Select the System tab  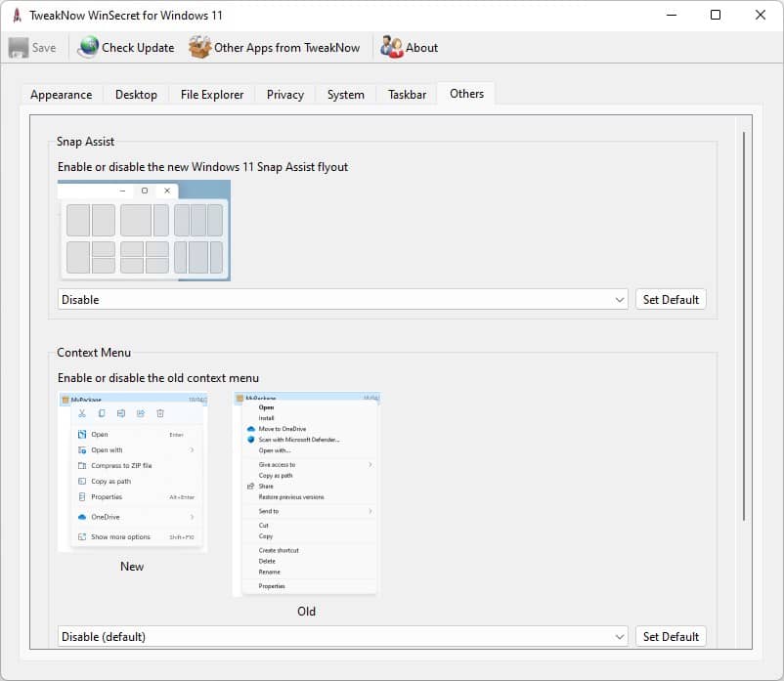(x=345, y=95)
